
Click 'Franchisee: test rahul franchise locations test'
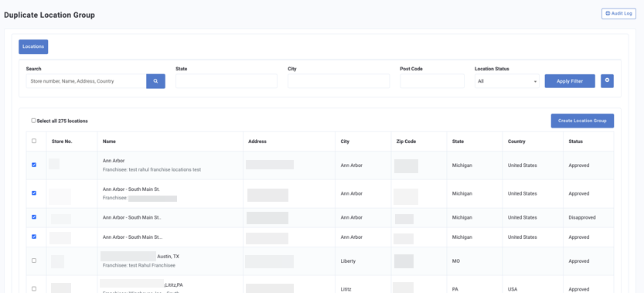pyautogui.click(x=152, y=169)
